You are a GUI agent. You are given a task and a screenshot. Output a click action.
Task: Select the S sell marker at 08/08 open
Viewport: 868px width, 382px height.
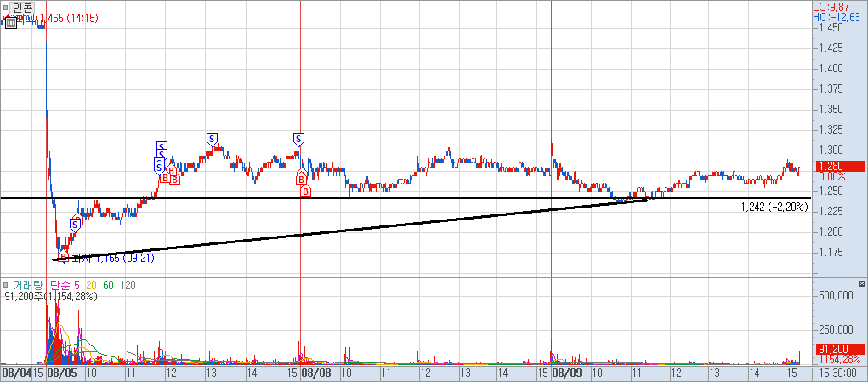(x=299, y=139)
